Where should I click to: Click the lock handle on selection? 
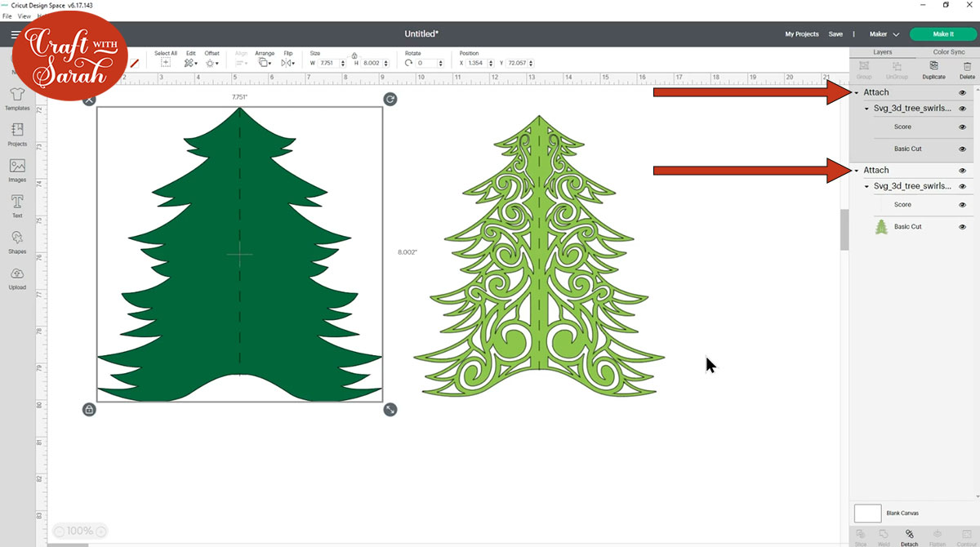[89, 409]
